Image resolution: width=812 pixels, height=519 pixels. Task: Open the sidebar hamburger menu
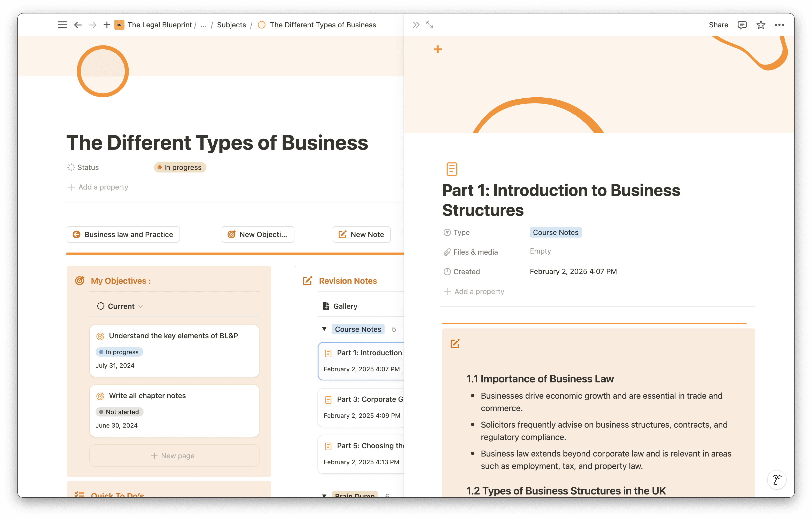63,25
